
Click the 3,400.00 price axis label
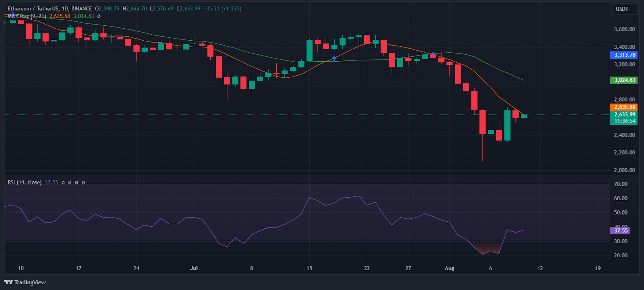click(624, 47)
